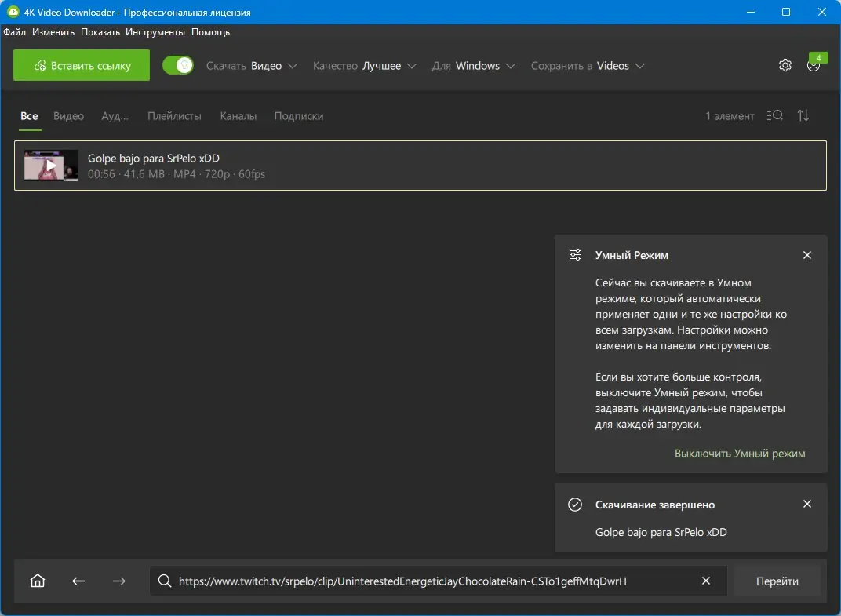Click the Выключить Умный режим link
Viewport: 841px width, 616px height.
tap(740, 454)
